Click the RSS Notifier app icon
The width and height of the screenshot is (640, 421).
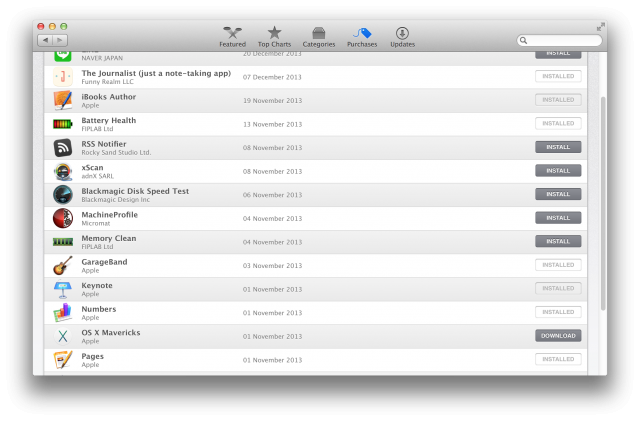63,147
